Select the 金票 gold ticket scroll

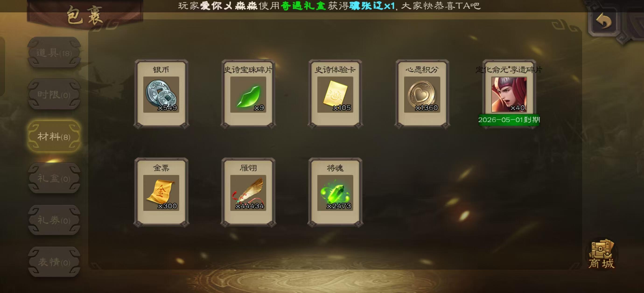click(161, 193)
